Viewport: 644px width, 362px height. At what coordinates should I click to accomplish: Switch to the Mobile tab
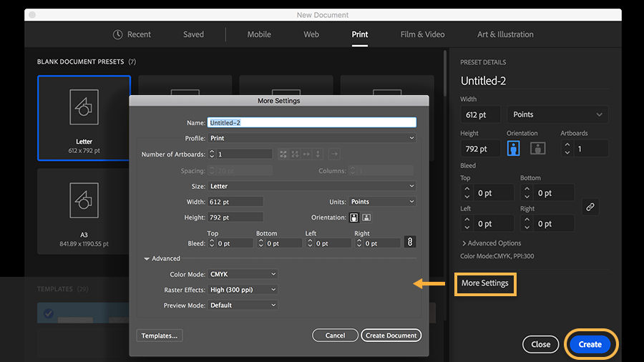click(x=259, y=34)
